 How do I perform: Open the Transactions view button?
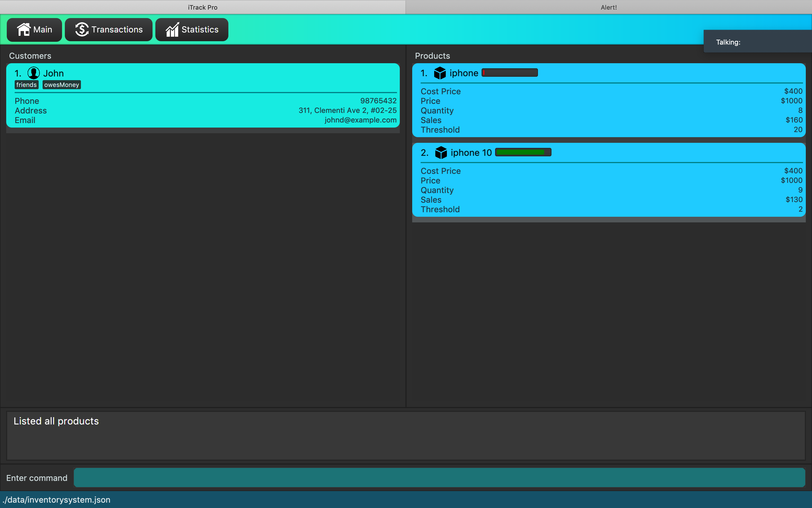108,30
